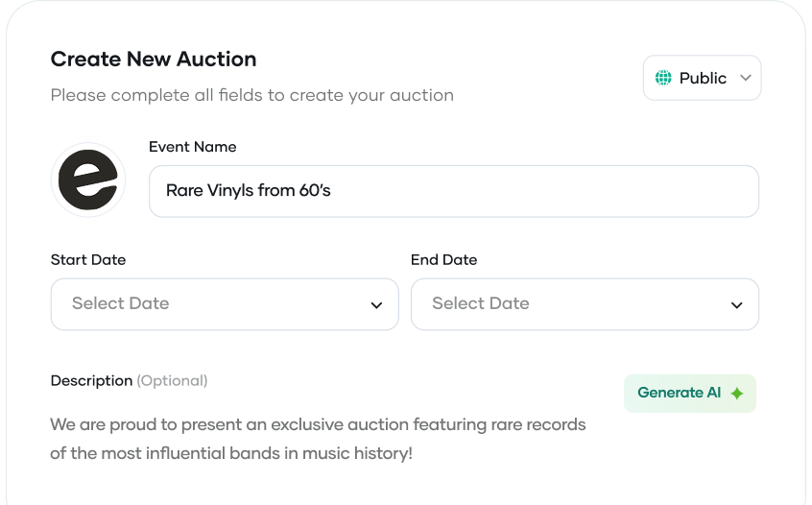This screenshot has width=812, height=505.
Task: Click the chevron arrow in Start Date field
Action: pyautogui.click(x=376, y=305)
